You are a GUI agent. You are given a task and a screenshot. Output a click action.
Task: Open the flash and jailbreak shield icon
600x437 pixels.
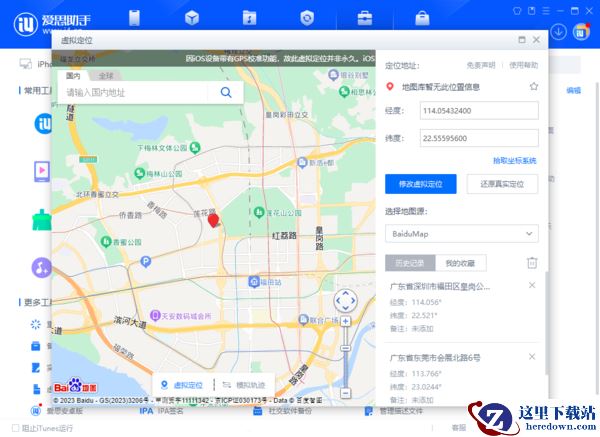click(x=307, y=18)
